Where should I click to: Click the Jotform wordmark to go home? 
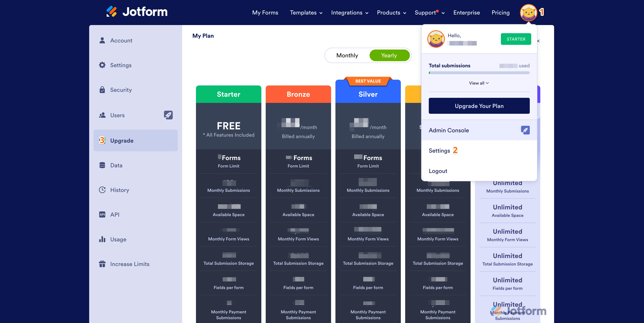145,11
